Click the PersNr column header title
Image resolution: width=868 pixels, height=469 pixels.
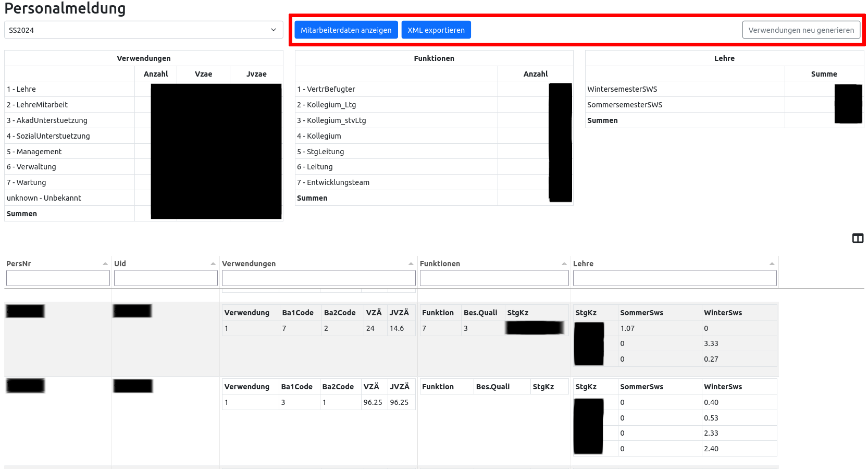pos(19,264)
